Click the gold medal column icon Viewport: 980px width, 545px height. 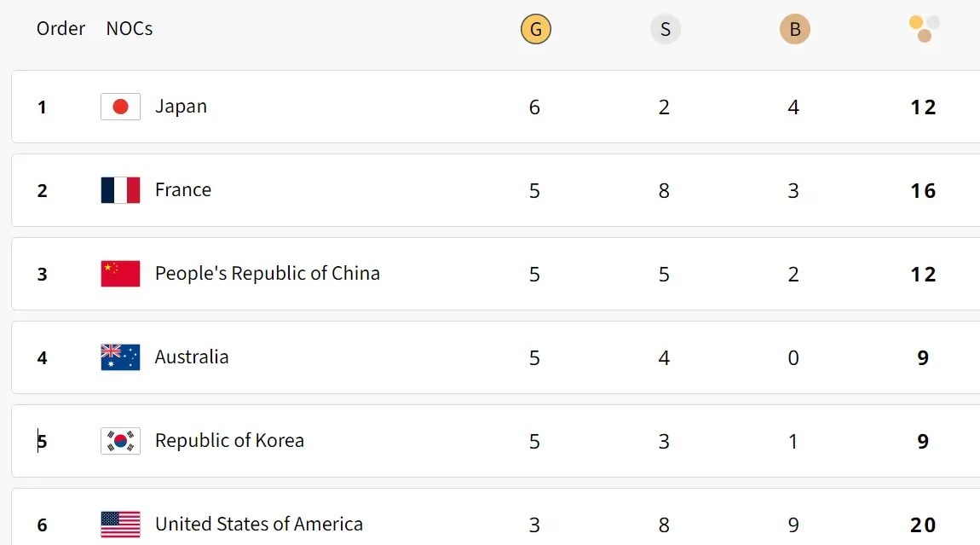[536, 31]
